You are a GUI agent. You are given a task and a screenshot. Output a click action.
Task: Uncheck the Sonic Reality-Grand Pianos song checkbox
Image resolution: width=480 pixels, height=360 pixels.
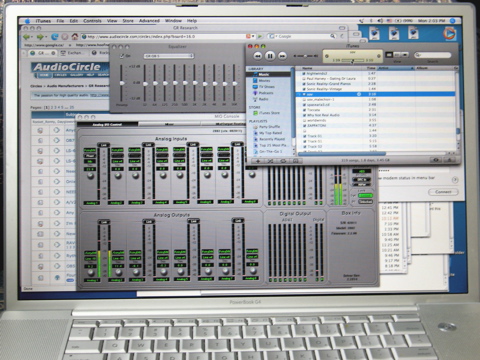point(304,84)
